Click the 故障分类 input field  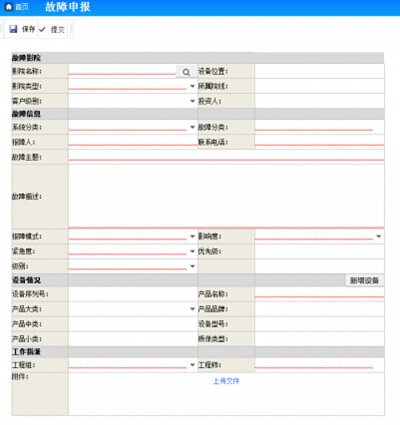(314, 127)
